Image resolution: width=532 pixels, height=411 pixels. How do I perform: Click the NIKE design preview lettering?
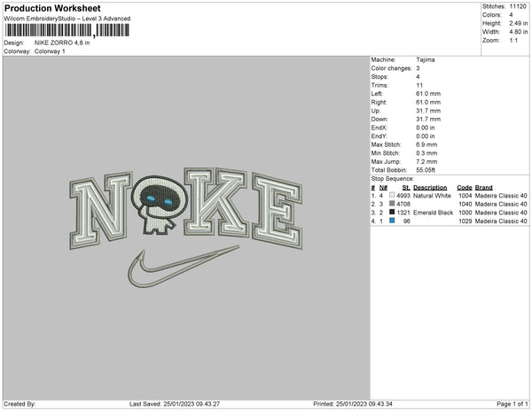point(186,207)
